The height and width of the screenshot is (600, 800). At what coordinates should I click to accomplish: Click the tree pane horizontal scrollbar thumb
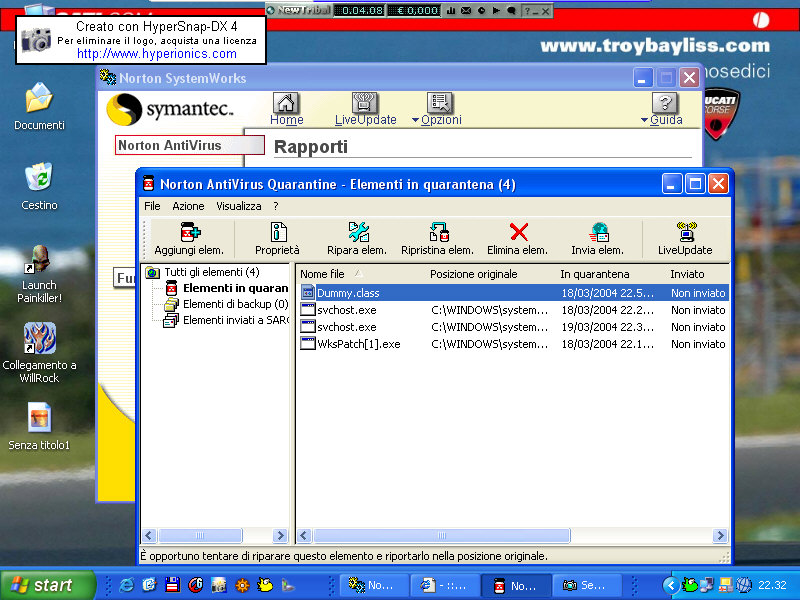200,535
